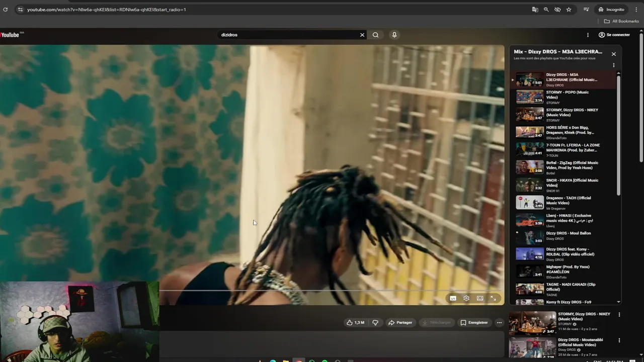Open YouTube settings three-dot menu
This screenshot has height=362, width=644.
pos(588,35)
